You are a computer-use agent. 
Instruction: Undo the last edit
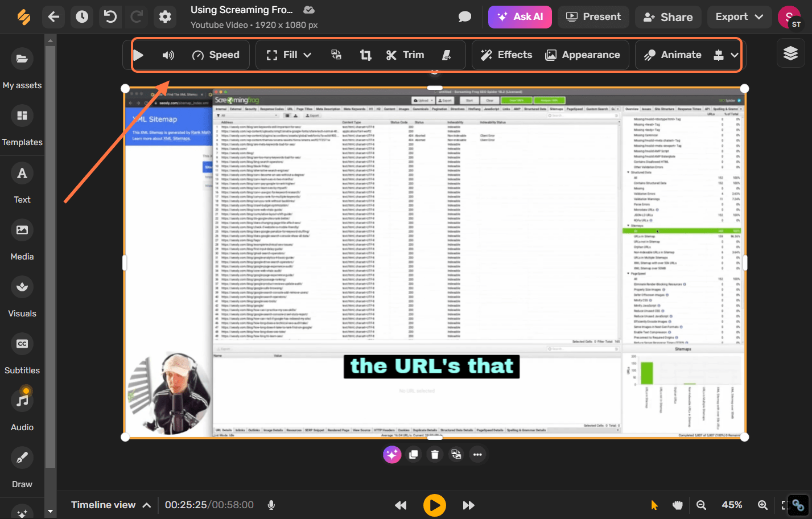[110, 17]
